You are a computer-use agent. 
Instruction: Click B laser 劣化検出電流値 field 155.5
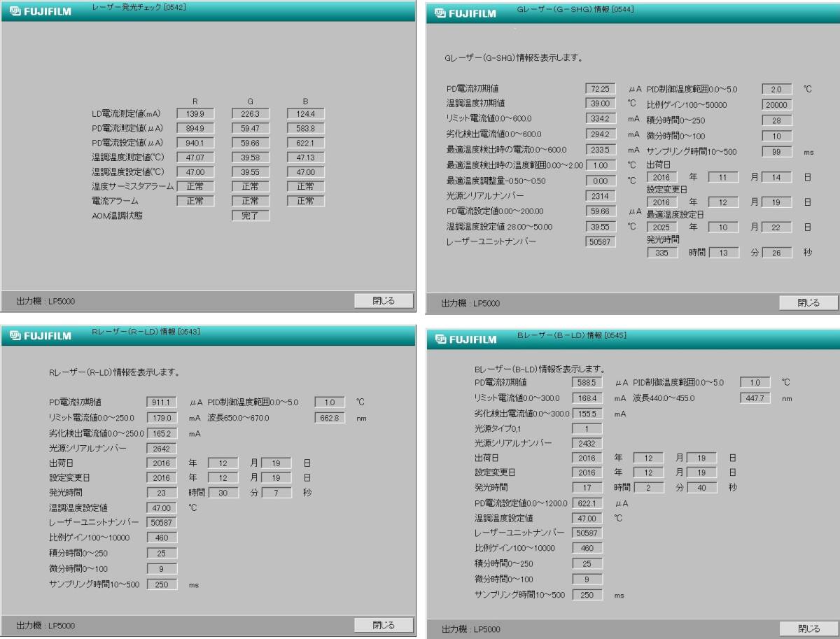click(587, 414)
